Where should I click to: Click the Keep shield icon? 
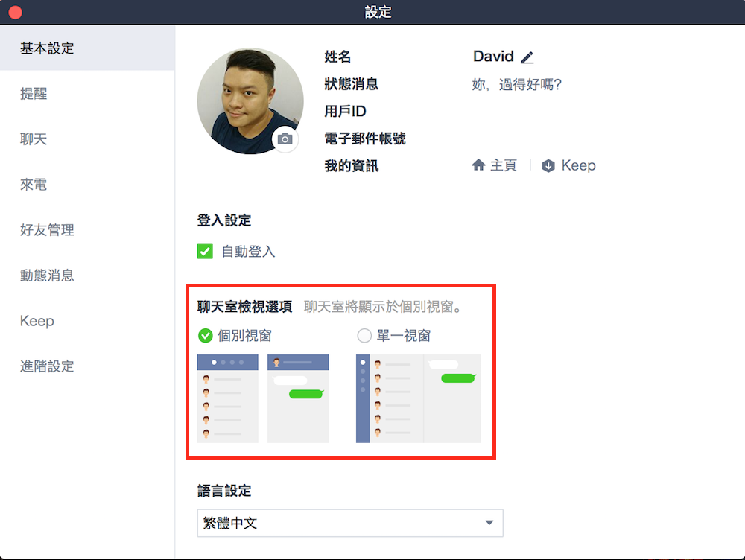[x=548, y=165]
